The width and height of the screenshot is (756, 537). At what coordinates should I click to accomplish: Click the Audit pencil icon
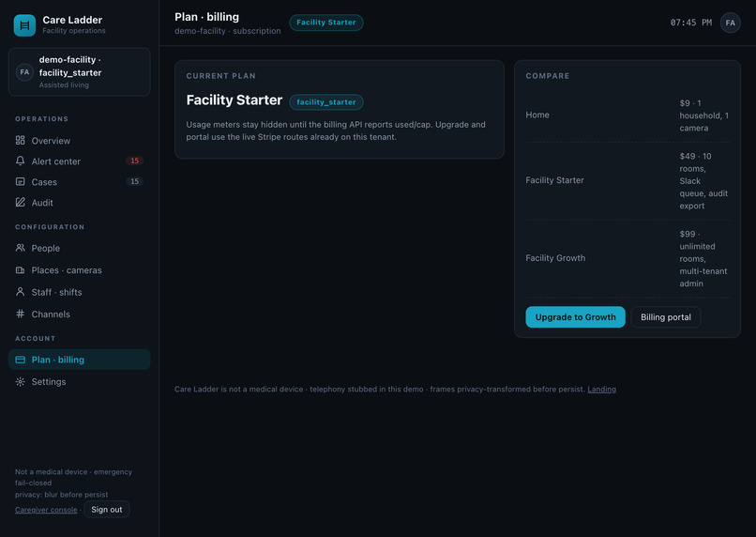21,203
